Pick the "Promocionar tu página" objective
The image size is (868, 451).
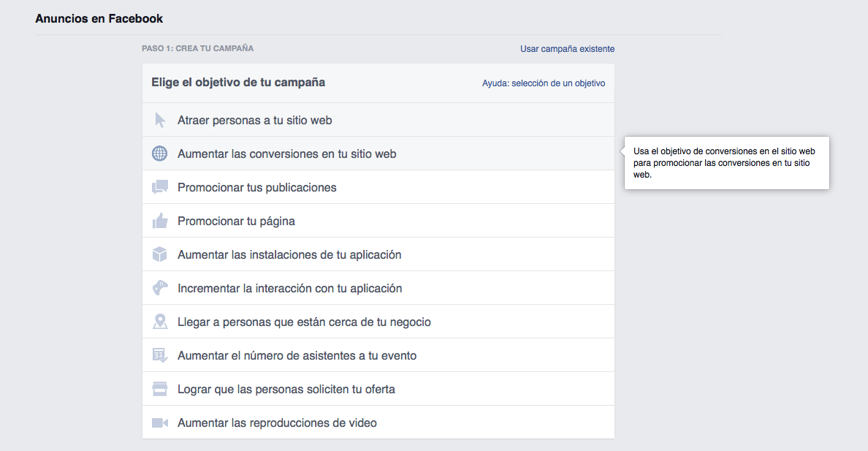[x=378, y=221]
